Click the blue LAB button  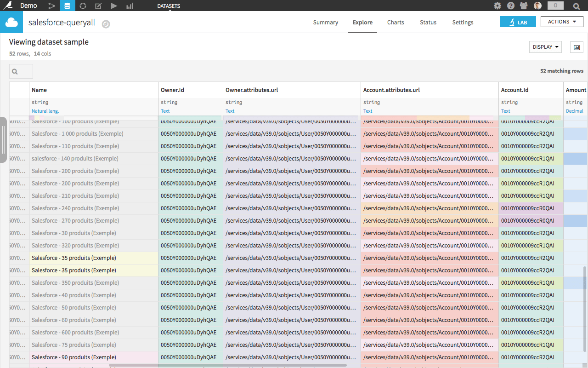pyautogui.click(x=518, y=22)
